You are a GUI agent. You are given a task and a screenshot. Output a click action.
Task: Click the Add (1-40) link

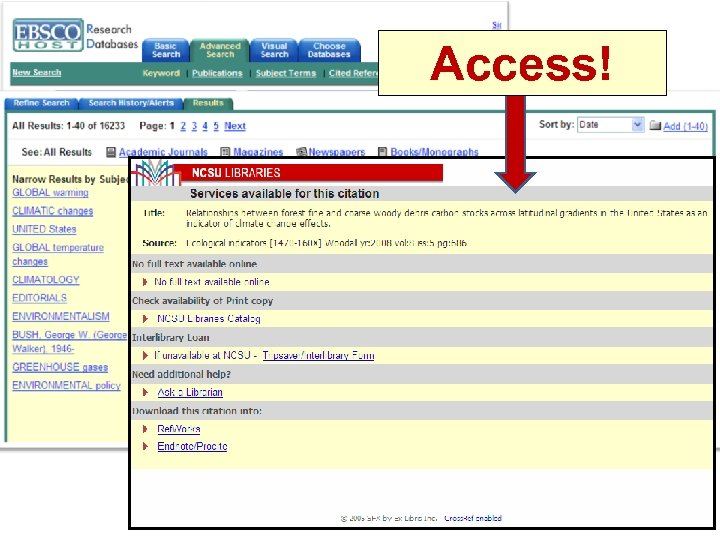click(686, 126)
